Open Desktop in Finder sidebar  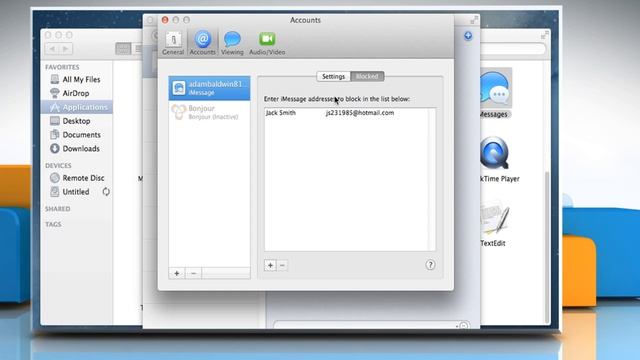pyautogui.click(x=76, y=121)
